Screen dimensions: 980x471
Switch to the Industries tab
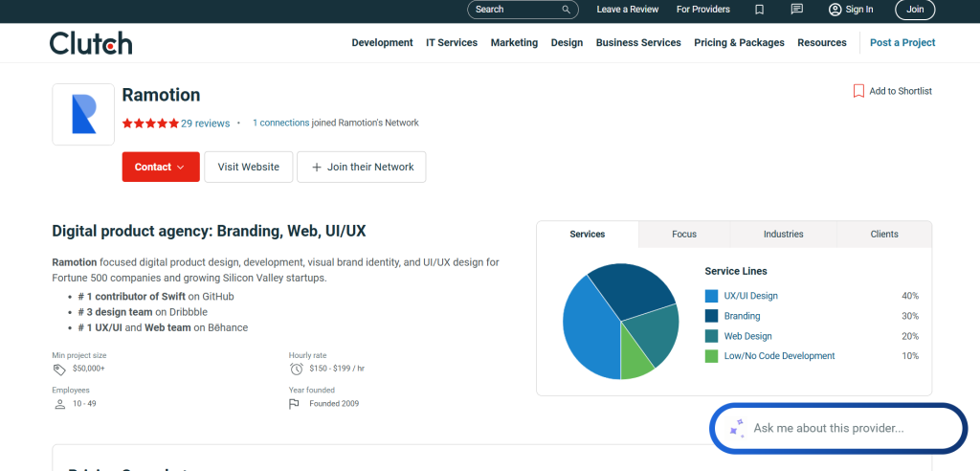(x=783, y=235)
